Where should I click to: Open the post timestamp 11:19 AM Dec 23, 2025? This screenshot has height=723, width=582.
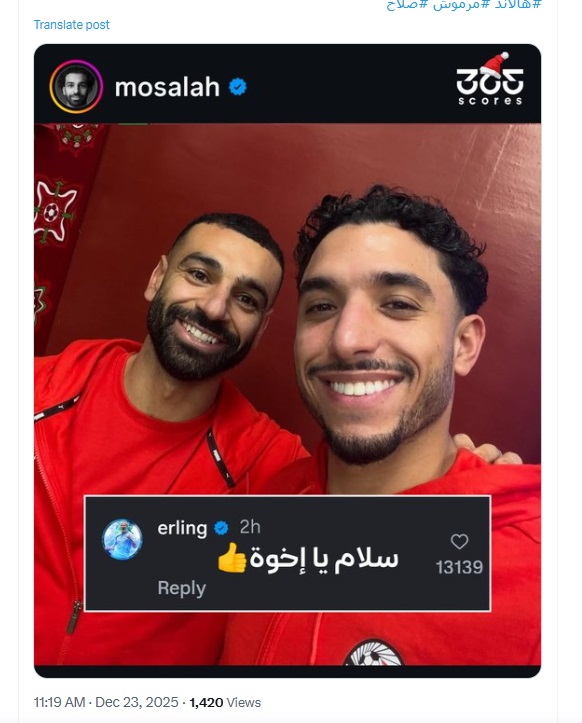click(x=106, y=702)
